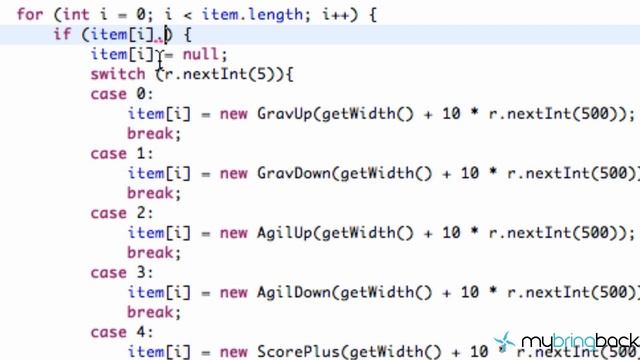Click the break statement under case 3

(x=154, y=312)
